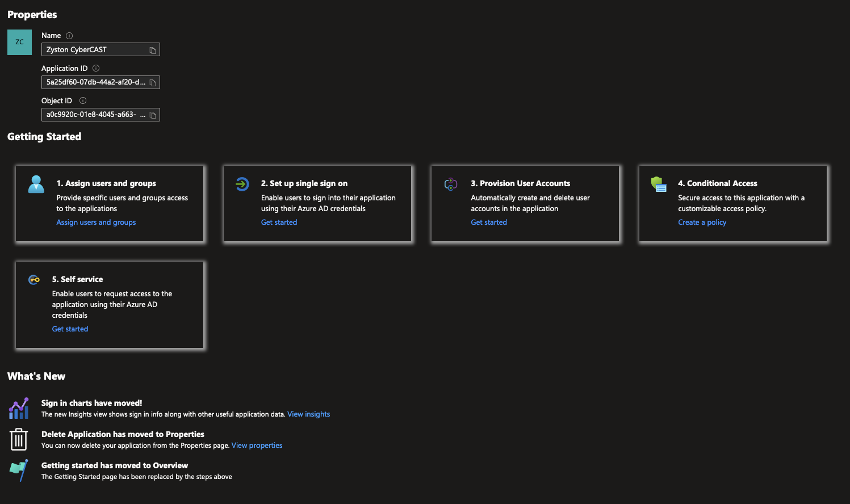
Task: Click Get started under Set up single sign on
Action: tap(279, 222)
